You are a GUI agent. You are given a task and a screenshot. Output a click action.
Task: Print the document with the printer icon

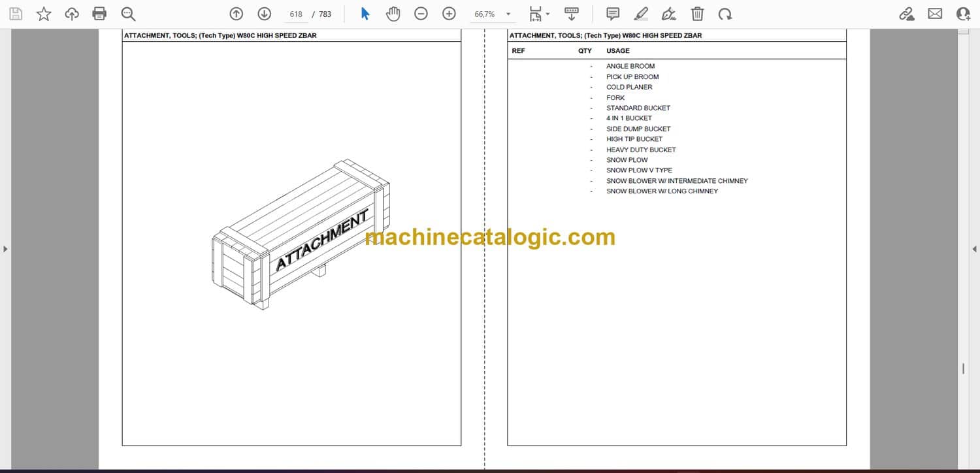(99, 14)
